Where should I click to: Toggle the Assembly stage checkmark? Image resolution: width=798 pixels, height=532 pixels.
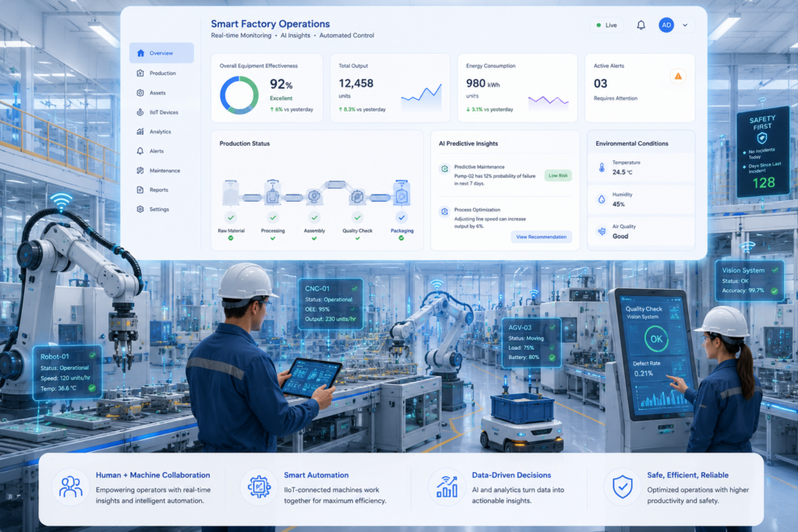point(315,217)
